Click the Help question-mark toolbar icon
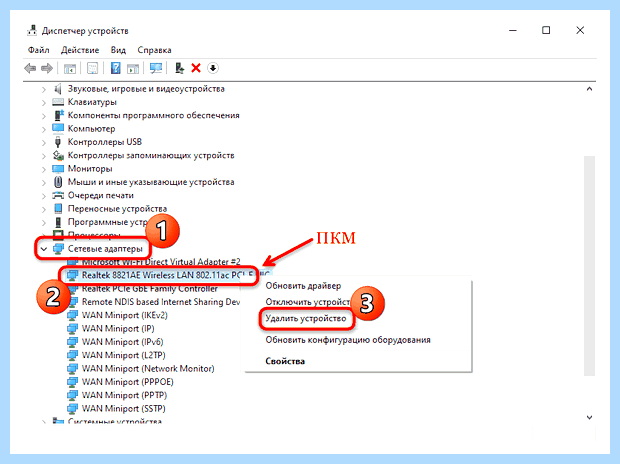Viewport: 620px width, 464px height. [x=115, y=68]
